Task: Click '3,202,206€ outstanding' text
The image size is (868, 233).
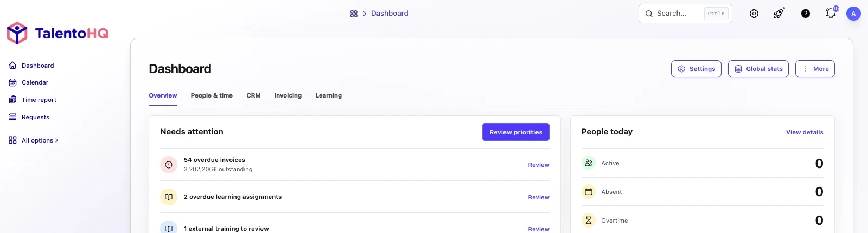Action: pyautogui.click(x=218, y=169)
